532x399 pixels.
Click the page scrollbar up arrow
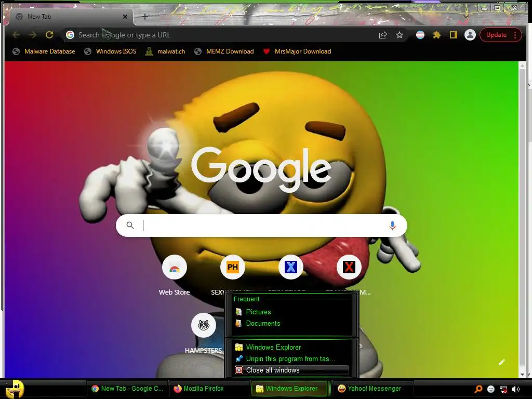coord(522,66)
